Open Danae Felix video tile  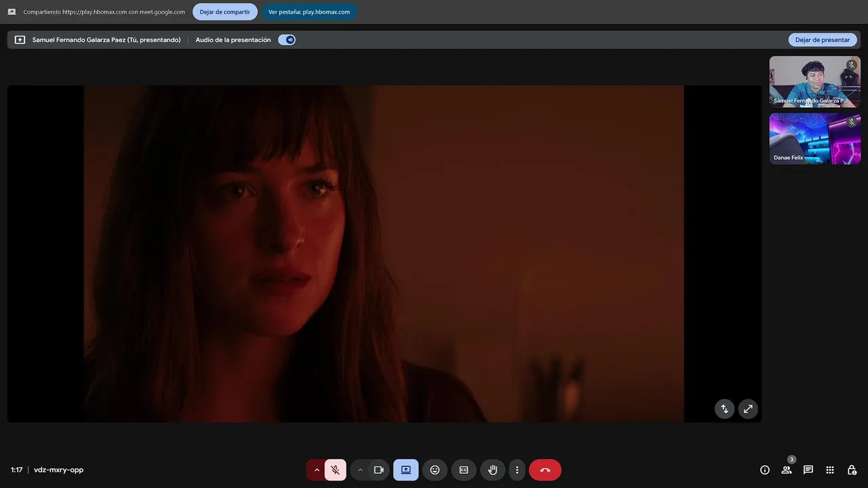click(x=814, y=138)
